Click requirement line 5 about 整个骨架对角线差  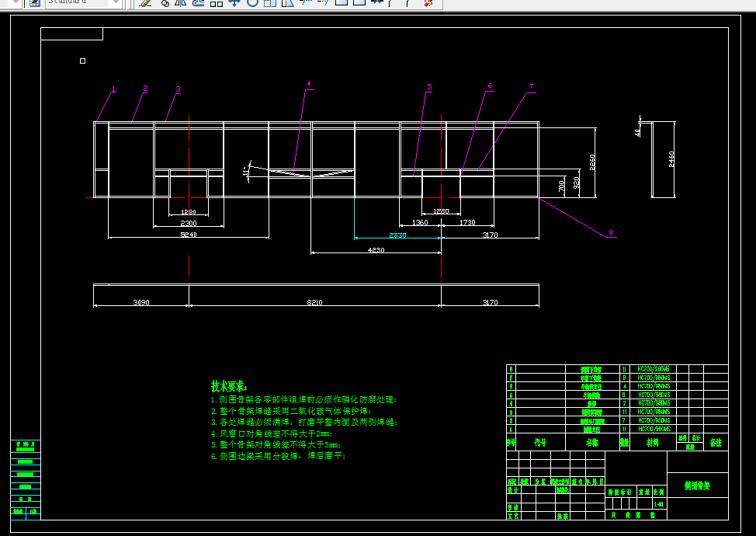point(276,445)
